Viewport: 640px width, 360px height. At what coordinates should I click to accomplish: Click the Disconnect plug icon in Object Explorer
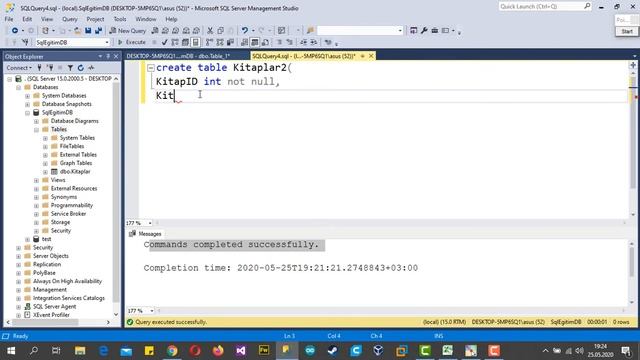click(x=50, y=68)
